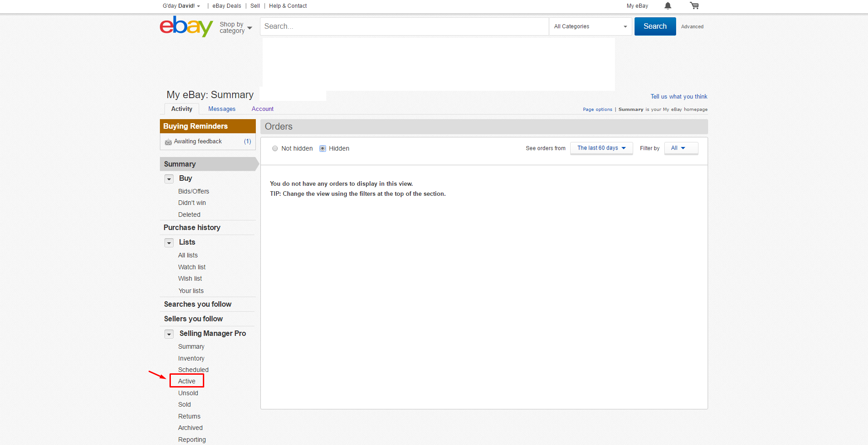Switch to the Activity tab
This screenshot has width=868, height=445.
click(x=182, y=109)
